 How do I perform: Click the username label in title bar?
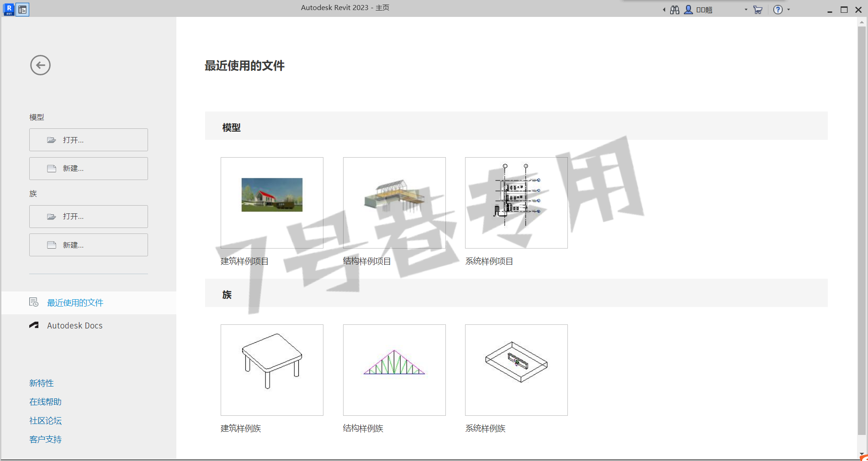coord(704,10)
